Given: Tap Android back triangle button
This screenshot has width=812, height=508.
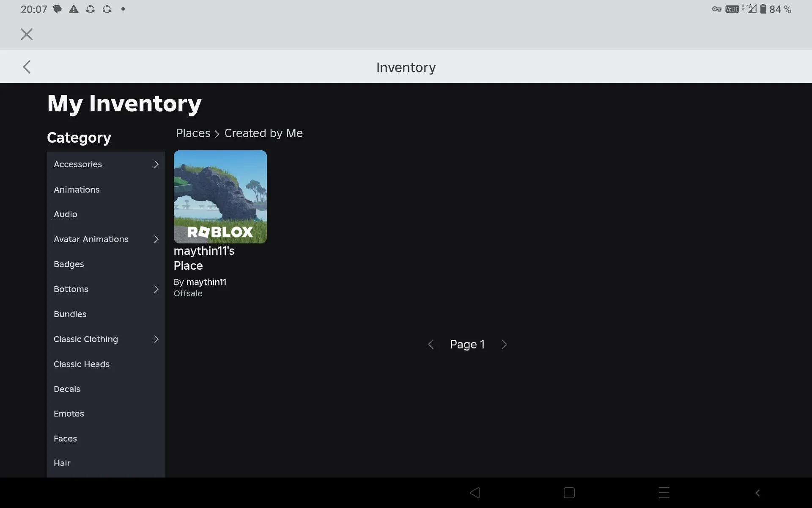Looking at the screenshot, I should click(x=475, y=493).
